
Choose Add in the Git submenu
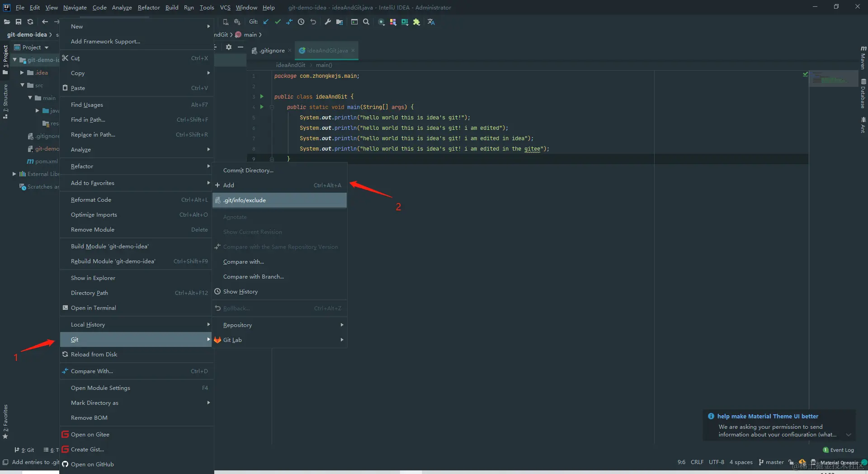279,185
